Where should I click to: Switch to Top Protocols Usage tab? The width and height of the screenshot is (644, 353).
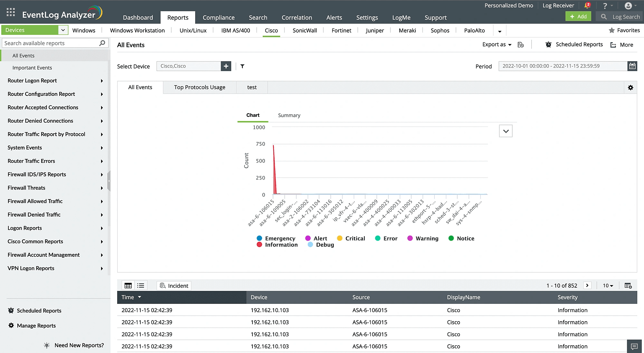(200, 88)
